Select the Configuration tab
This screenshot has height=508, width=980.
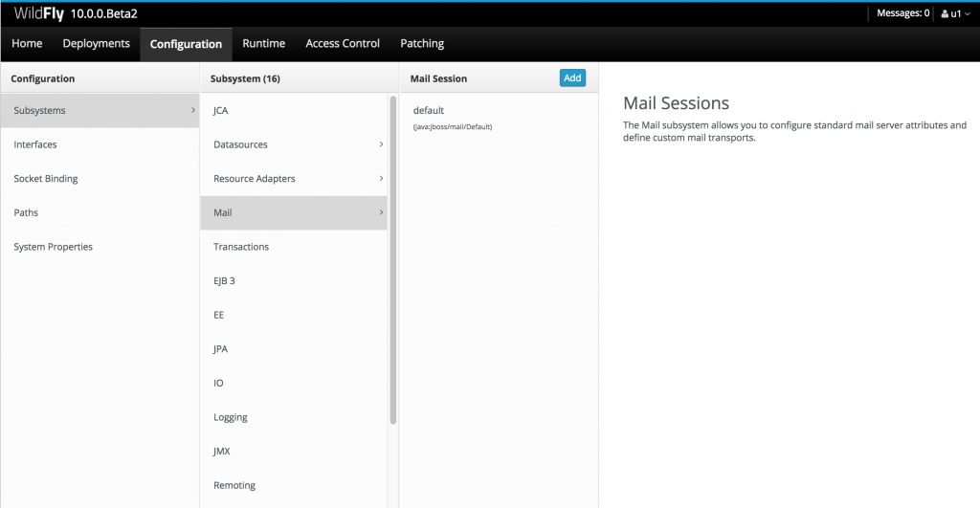tap(186, 44)
